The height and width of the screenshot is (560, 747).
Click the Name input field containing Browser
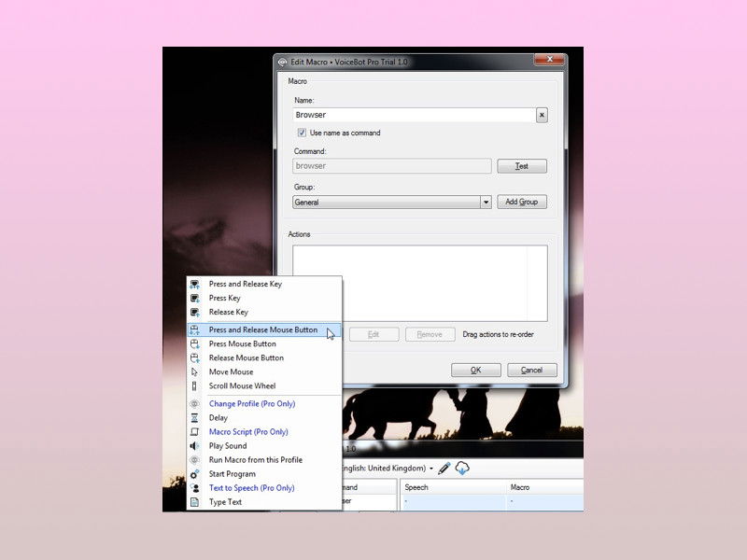[x=414, y=115]
